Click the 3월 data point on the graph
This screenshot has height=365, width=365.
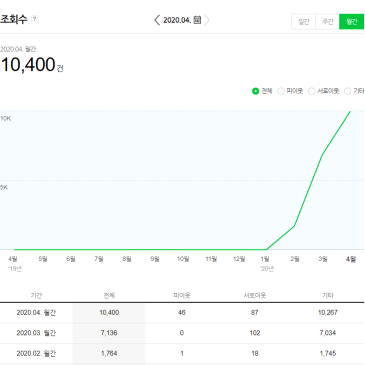tap(322, 155)
